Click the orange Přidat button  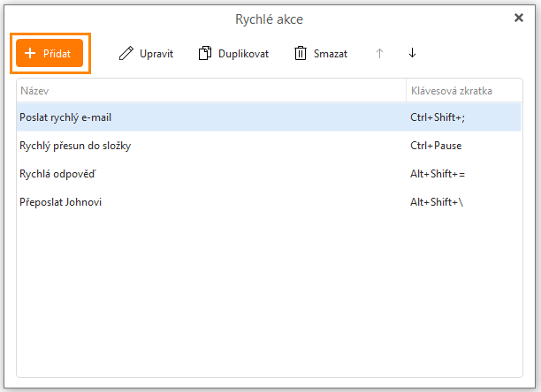pos(50,53)
